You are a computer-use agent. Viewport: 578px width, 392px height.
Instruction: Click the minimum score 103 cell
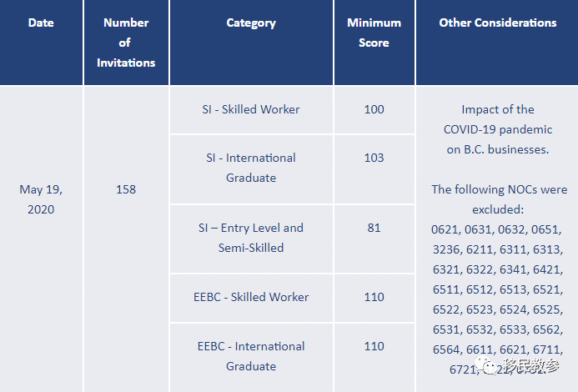click(x=374, y=158)
